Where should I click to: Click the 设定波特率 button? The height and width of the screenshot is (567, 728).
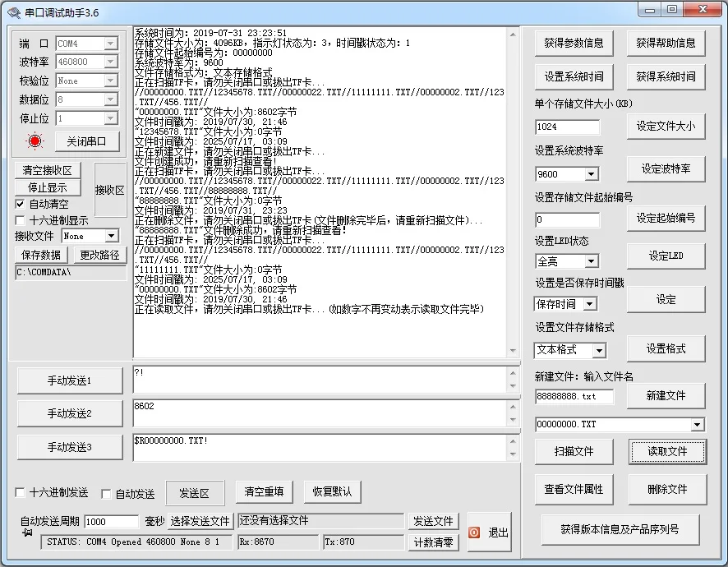[666, 168]
